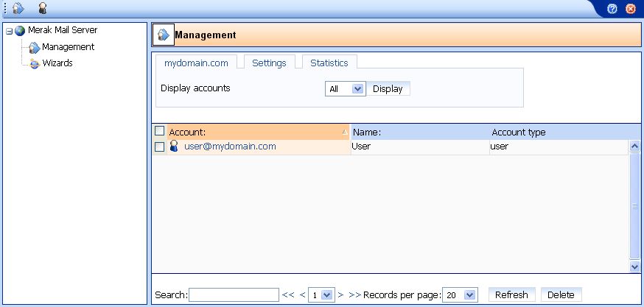The width and height of the screenshot is (644, 307).
Task: Click the user account toolbar icon
Action: click(42, 8)
